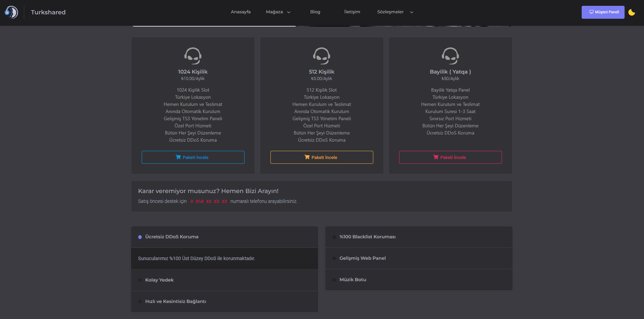Click headset icon on Bayilik card
Screen dimensions: 644x319
(x=450, y=56)
